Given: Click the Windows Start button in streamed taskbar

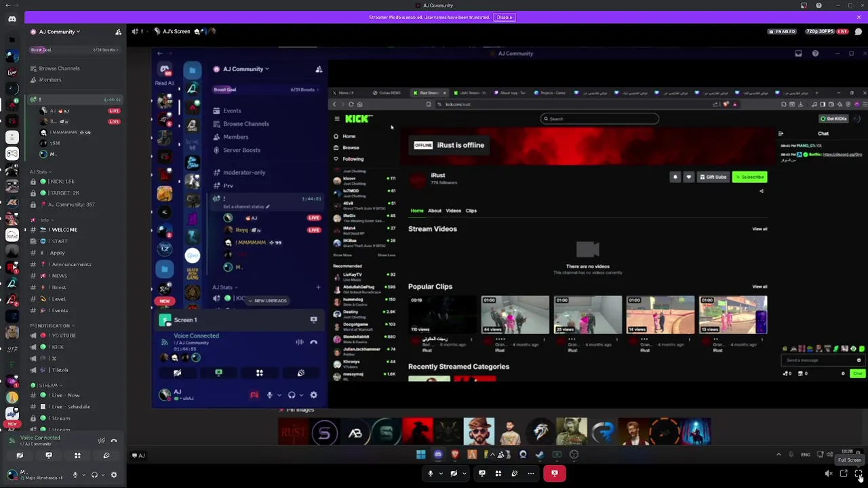Looking at the screenshot, I should pyautogui.click(x=421, y=455).
